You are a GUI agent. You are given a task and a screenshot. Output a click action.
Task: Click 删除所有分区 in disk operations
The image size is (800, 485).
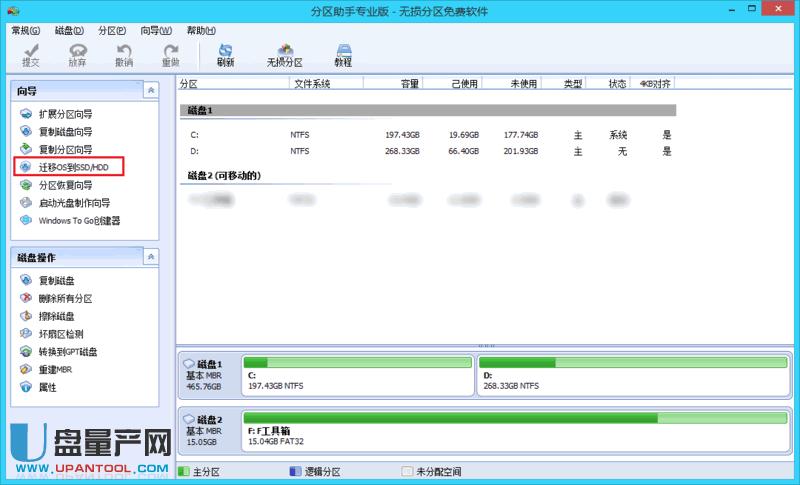[x=64, y=298]
